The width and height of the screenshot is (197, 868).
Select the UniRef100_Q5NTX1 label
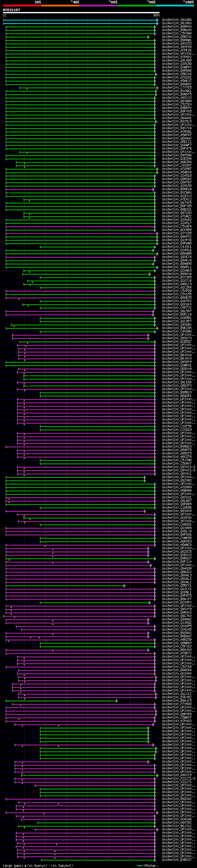click(177, 586)
